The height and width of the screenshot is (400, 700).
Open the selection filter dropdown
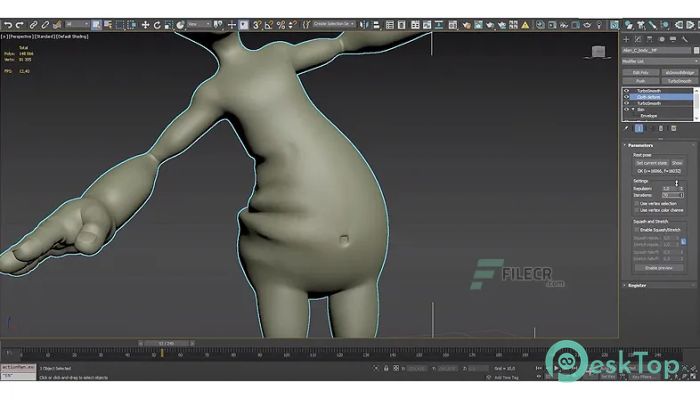[x=77, y=25]
